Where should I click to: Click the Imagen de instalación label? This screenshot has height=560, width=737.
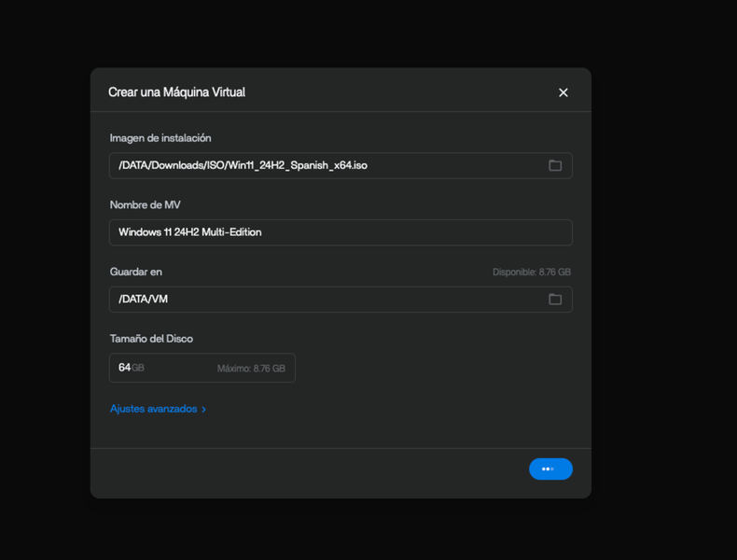tap(160, 138)
